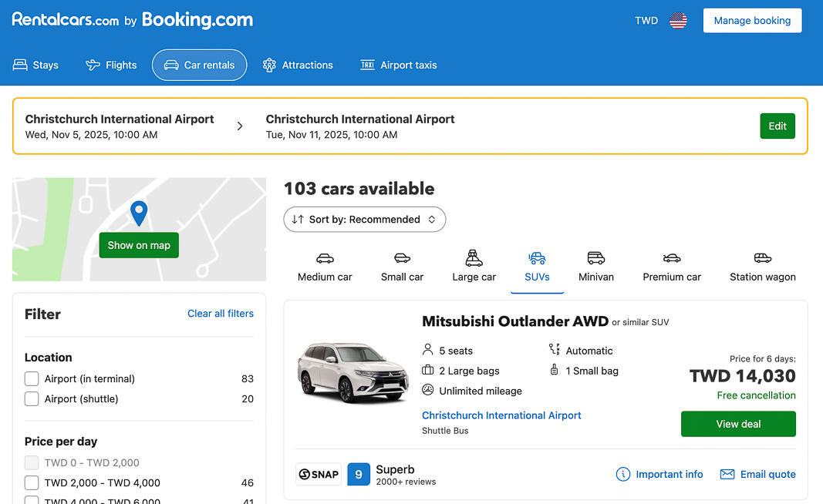Image resolution: width=823 pixels, height=504 pixels.
Task: Click the price TWD 14,030
Action: pyautogui.click(x=742, y=375)
